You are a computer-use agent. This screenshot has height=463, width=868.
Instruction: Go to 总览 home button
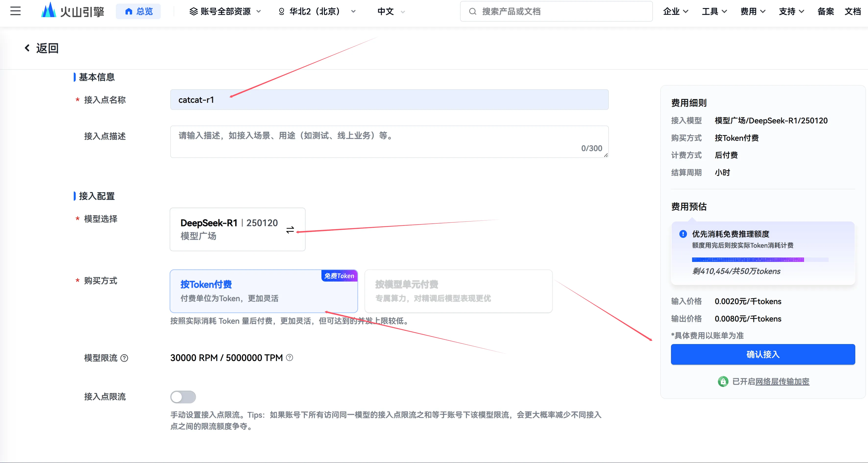[x=138, y=12]
